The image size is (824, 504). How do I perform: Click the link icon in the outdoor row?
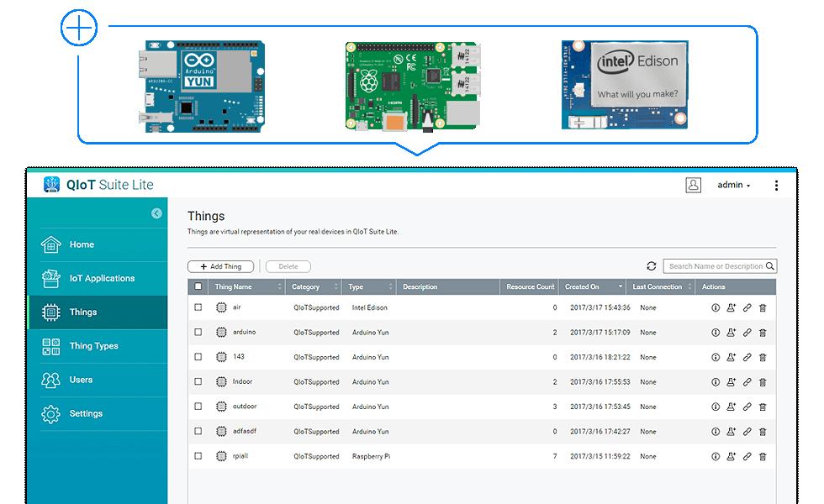click(x=747, y=407)
